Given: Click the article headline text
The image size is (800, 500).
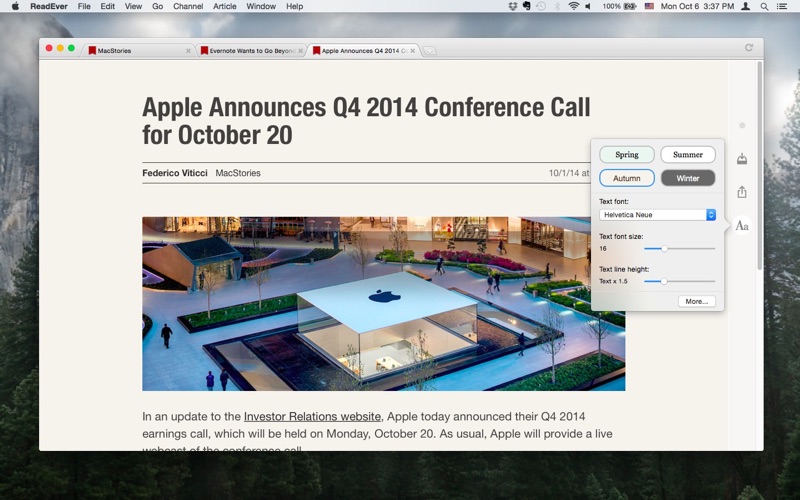Looking at the screenshot, I should [366, 121].
